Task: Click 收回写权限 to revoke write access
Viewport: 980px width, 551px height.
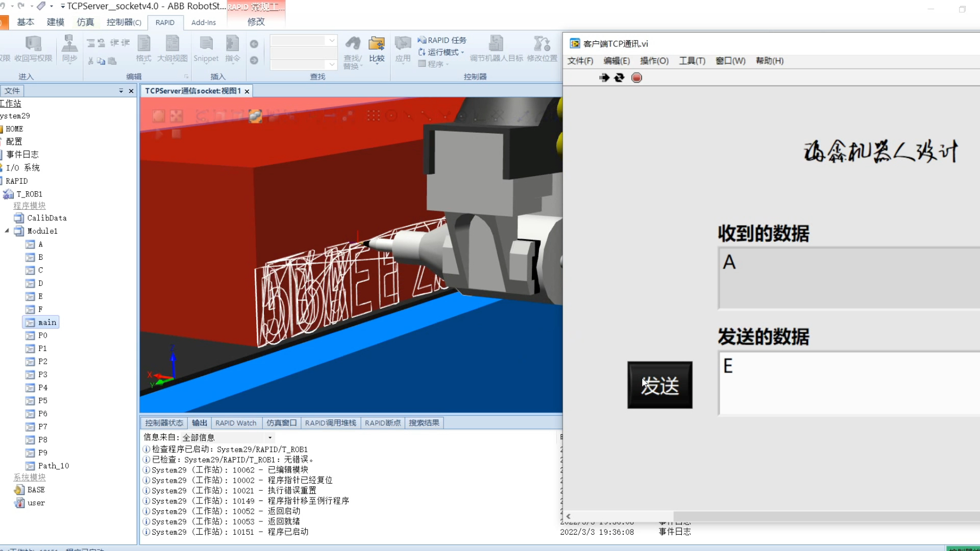Action: (x=33, y=48)
